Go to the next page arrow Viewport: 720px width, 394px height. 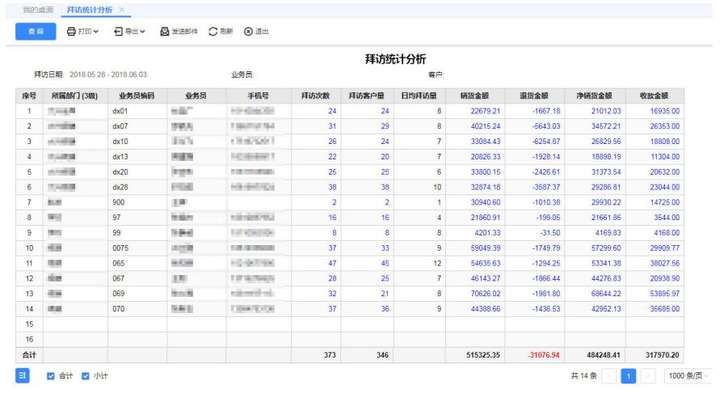pyautogui.click(x=647, y=376)
